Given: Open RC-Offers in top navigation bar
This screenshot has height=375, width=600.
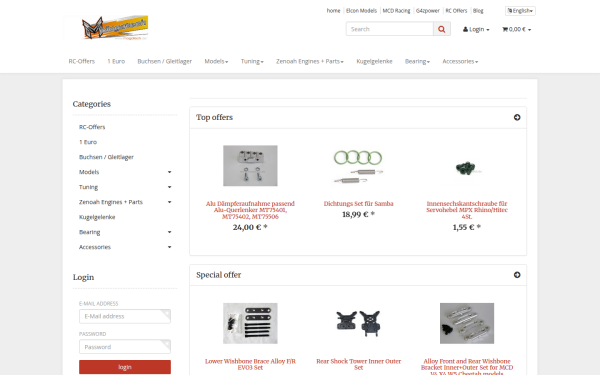Looking at the screenshot, I should click(82, 61).
